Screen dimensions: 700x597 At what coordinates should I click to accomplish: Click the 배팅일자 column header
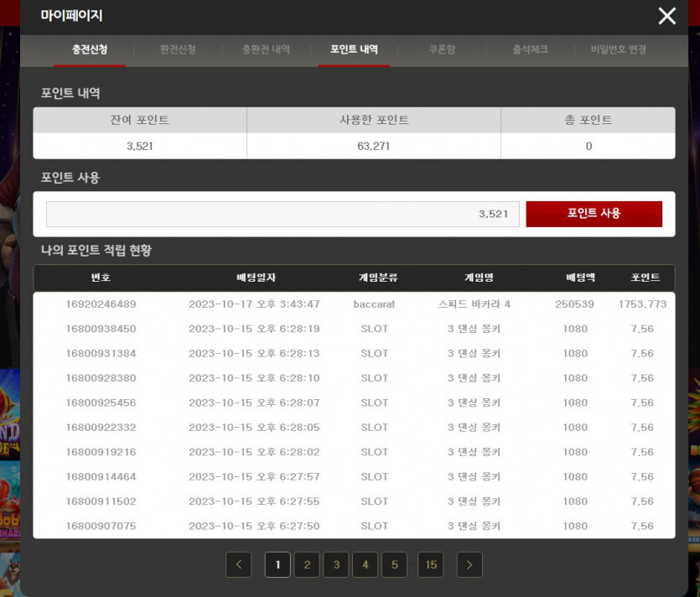[256, 278]
